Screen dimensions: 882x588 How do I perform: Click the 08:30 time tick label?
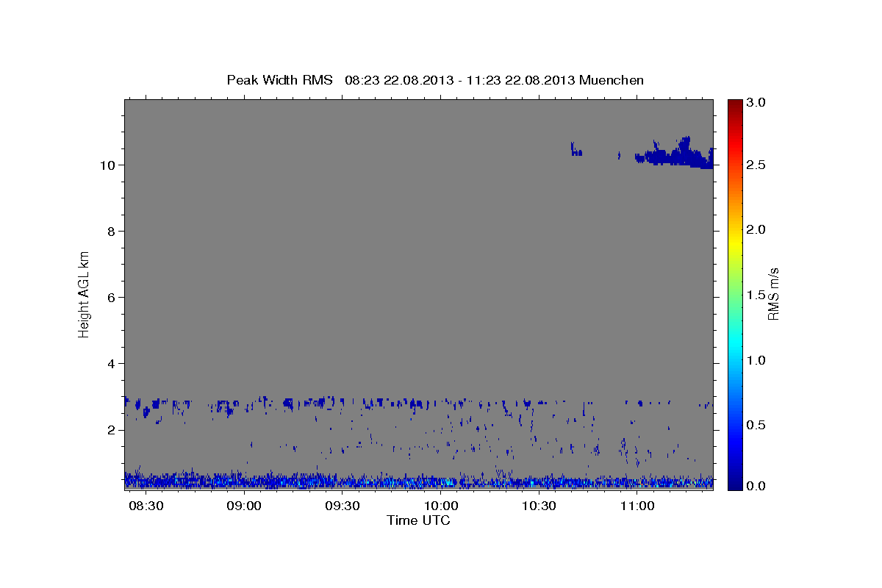[x=146, y=506]
